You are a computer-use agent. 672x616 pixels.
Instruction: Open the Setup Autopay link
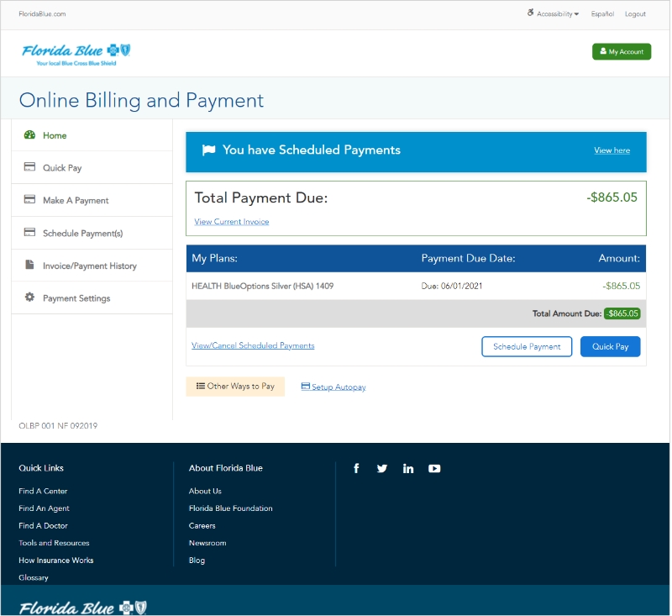(x=333, y=387)
